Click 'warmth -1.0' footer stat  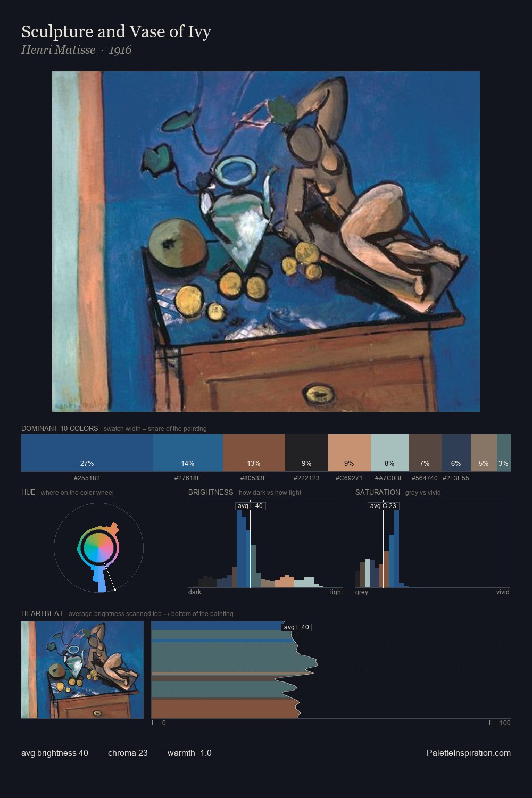[x=189, y=753]
